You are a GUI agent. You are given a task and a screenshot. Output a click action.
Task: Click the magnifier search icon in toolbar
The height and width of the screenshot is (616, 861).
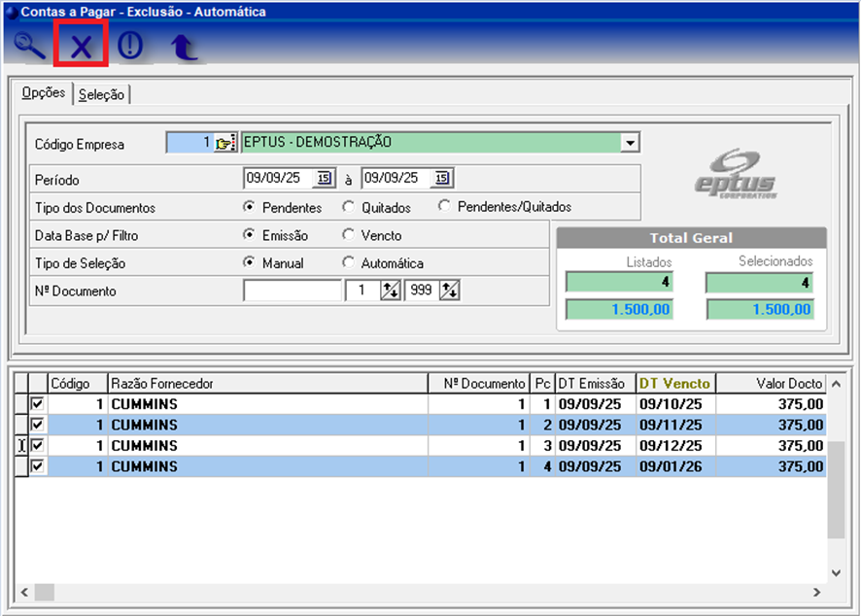(x=29, y=47)
